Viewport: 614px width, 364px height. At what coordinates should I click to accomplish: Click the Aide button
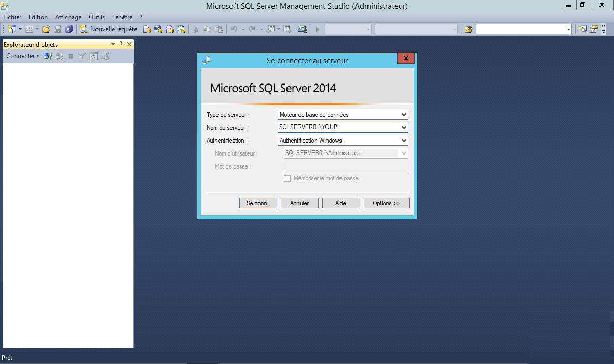[340, 203]
